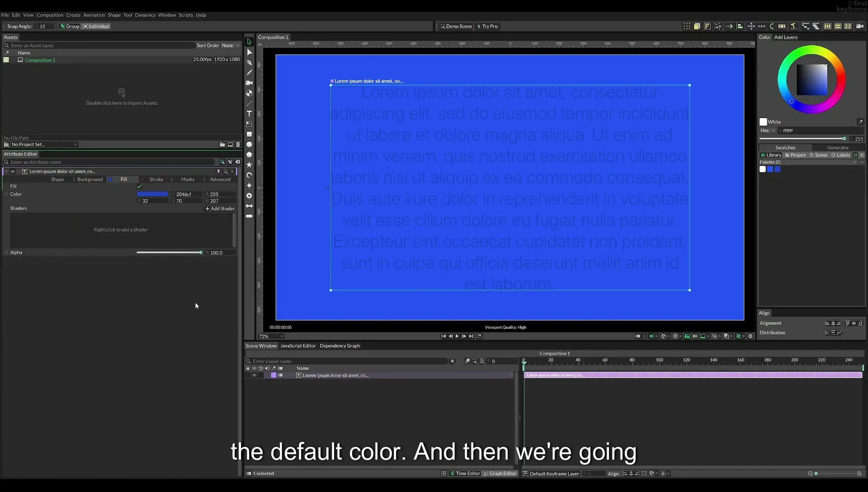Click the blue Fill Color swatch

152,194
